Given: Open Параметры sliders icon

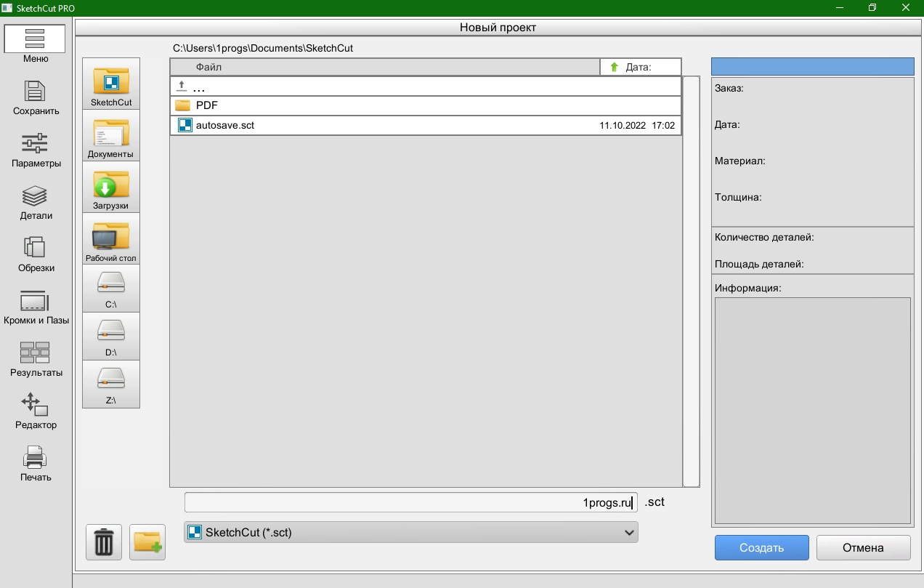Looking at the screenshot, I should 35,143.
